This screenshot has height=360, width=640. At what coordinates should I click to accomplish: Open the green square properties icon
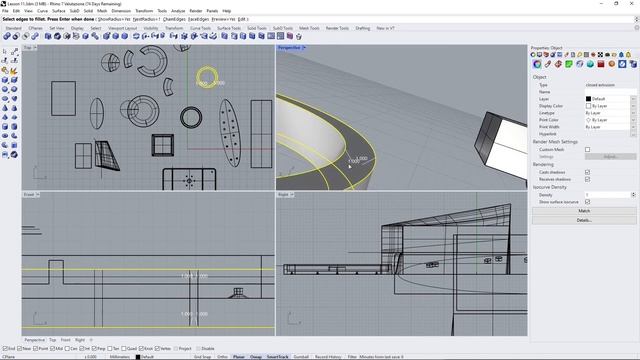tap(569, 64)
